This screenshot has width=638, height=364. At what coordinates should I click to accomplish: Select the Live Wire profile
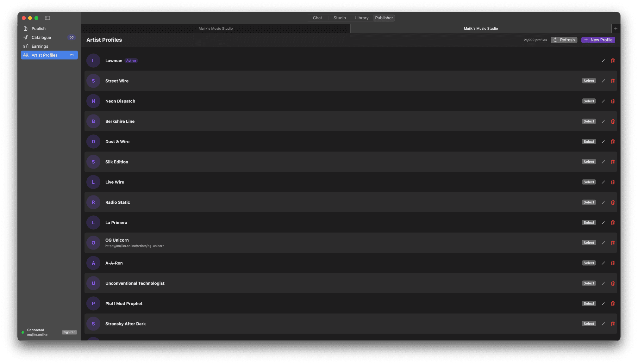(589, 182)
